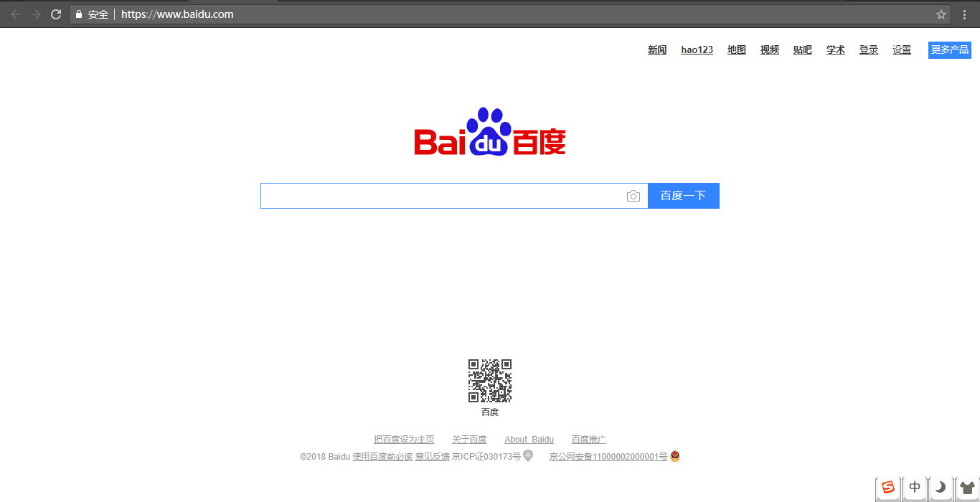The image size is (980, 502).
Task: Click the 百度一下 search button
Action: tap(684, 196)
